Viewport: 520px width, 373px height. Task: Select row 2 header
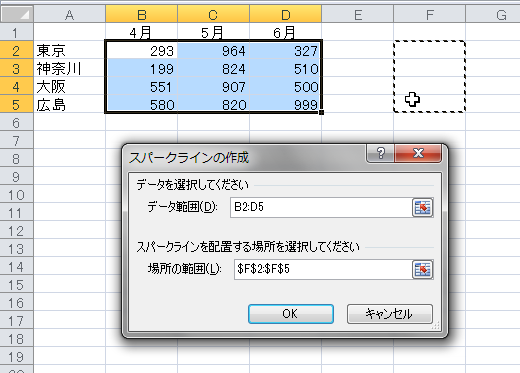[x=17, y=51]
